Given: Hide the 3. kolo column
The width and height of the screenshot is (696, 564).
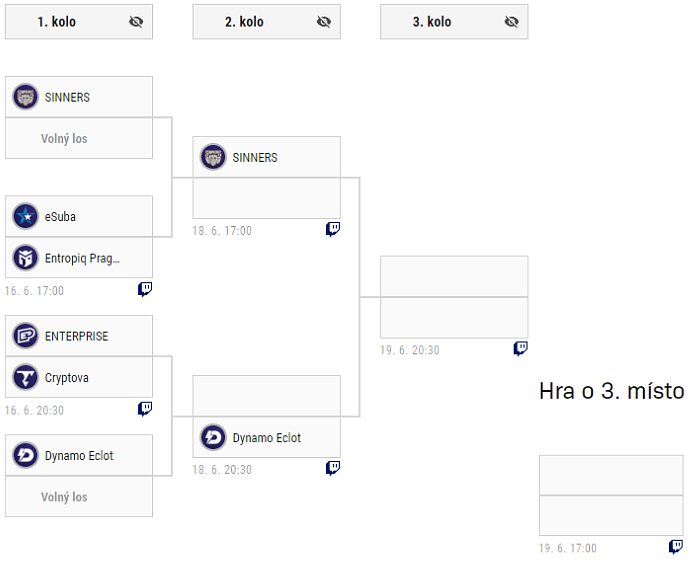Looking at the screenshot, I should (x=511, y=22).
